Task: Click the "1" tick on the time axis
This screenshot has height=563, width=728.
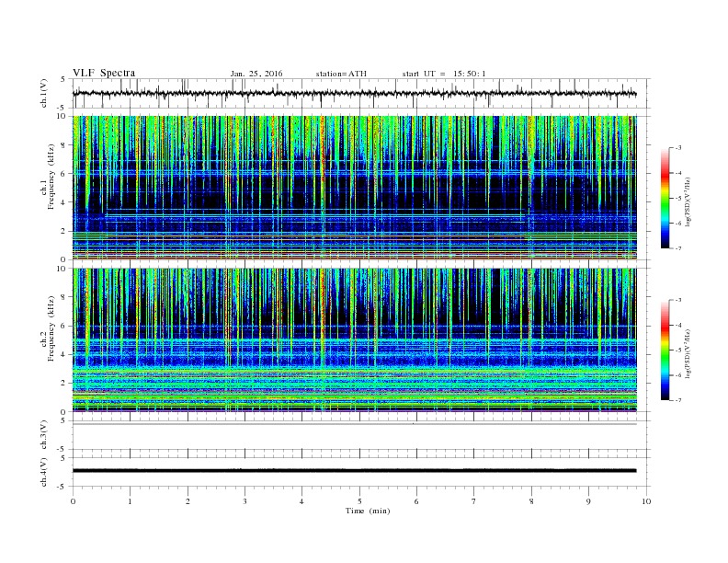Action: point(130,501)
